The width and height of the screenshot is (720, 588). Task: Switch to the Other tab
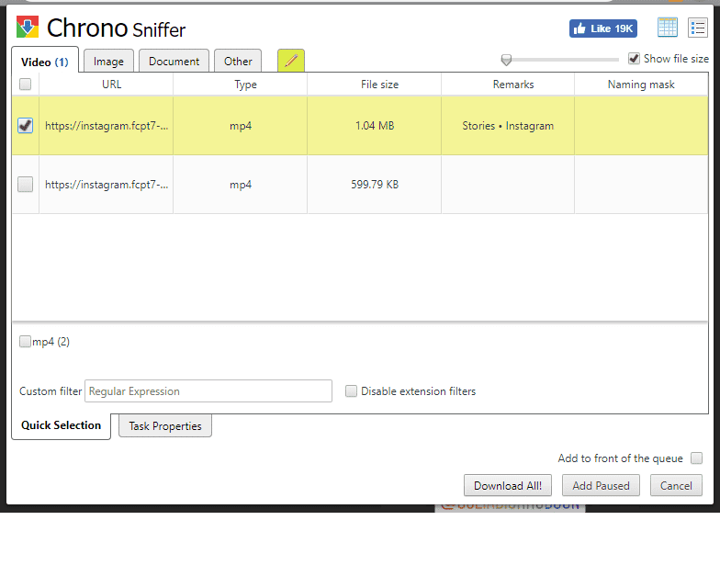coord(238,62)
